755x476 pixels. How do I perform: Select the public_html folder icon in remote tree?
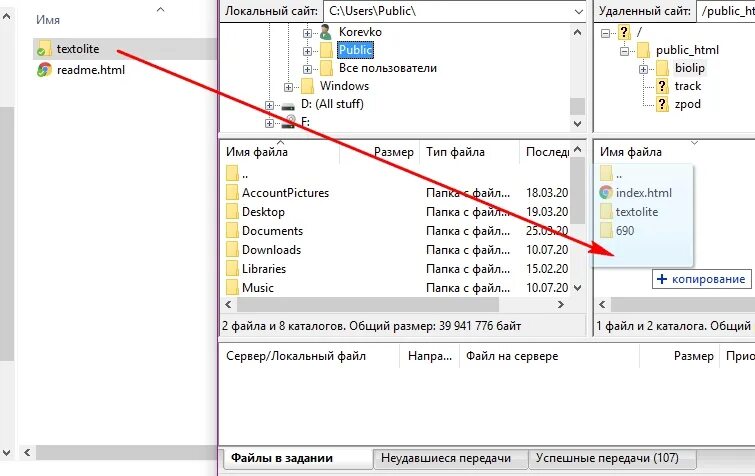point(643,50)
